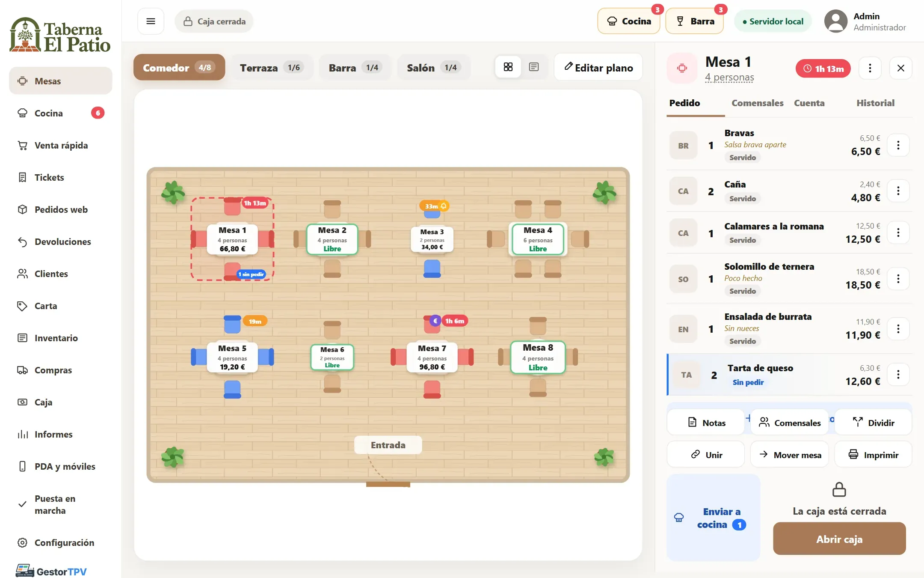The width and height of the screenshot is (924, 578).
Task: Click Mover mesa button
Action: pos(790,455)
